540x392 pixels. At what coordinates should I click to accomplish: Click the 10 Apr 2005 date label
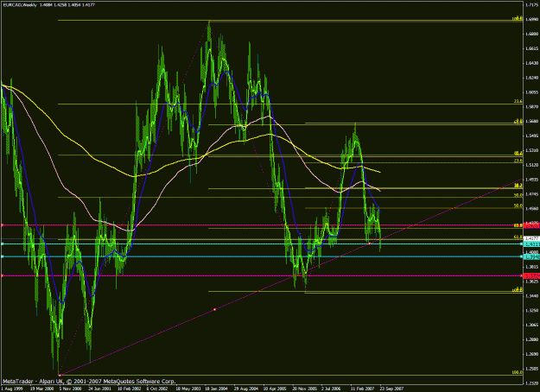(x=275, y=389)
